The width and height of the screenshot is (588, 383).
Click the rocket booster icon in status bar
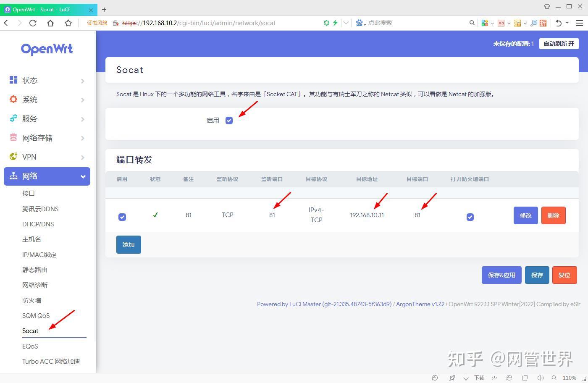tap(452, 377)
